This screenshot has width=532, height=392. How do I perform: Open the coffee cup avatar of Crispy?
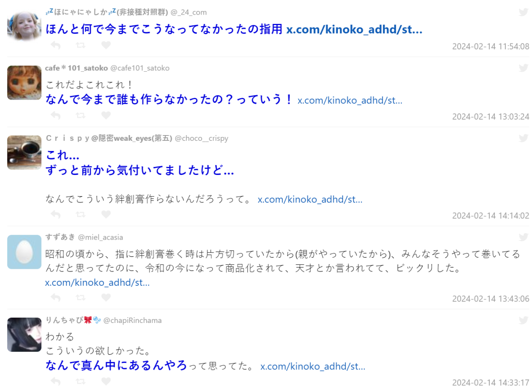[24, 152]
